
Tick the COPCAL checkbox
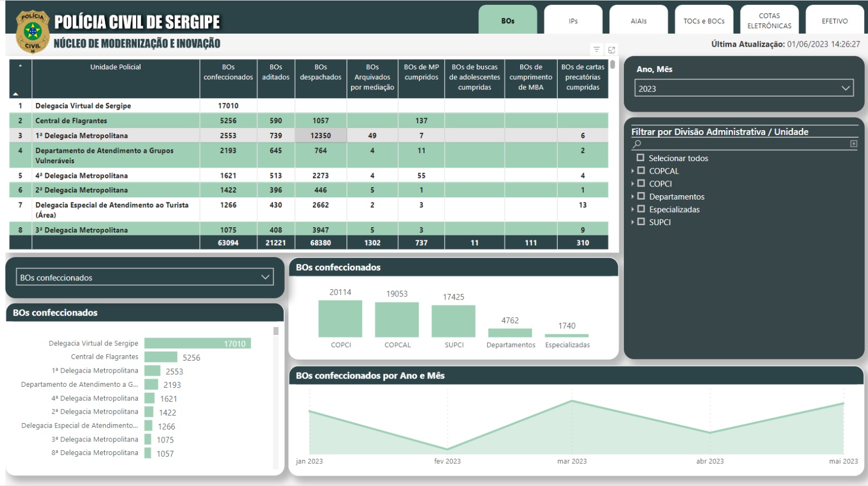tap(641, 171)
